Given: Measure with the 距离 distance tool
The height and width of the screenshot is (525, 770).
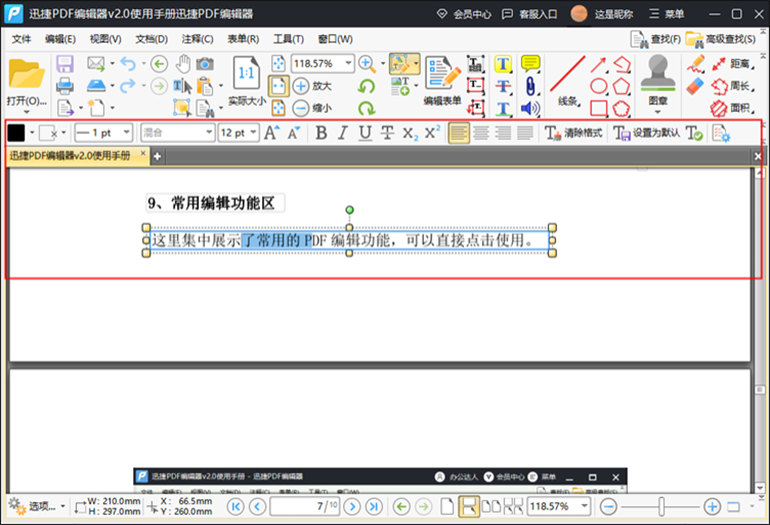Looking at the screenshot, I should [733, 64].
